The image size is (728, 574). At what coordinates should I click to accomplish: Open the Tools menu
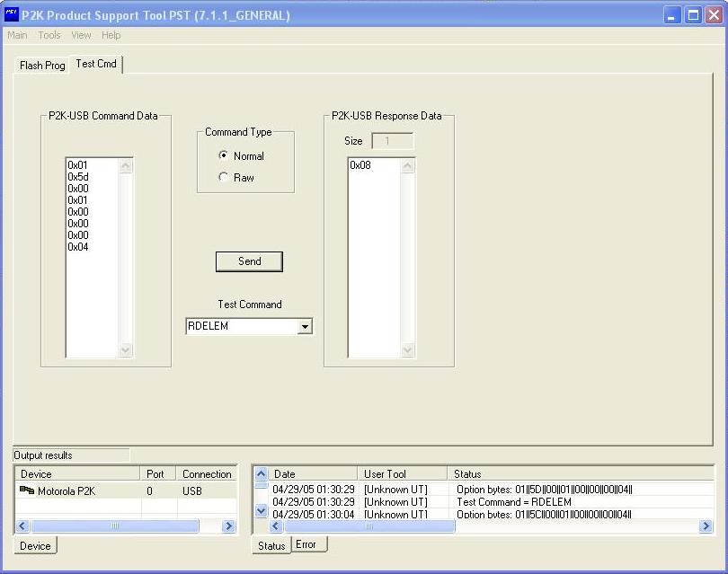tap(49, 35)
